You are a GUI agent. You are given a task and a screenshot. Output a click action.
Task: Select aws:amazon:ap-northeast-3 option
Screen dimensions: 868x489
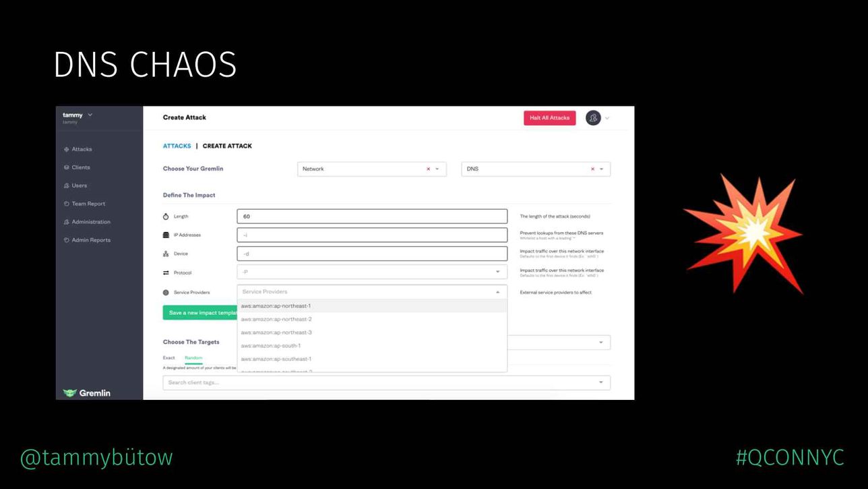click(372, 333)
